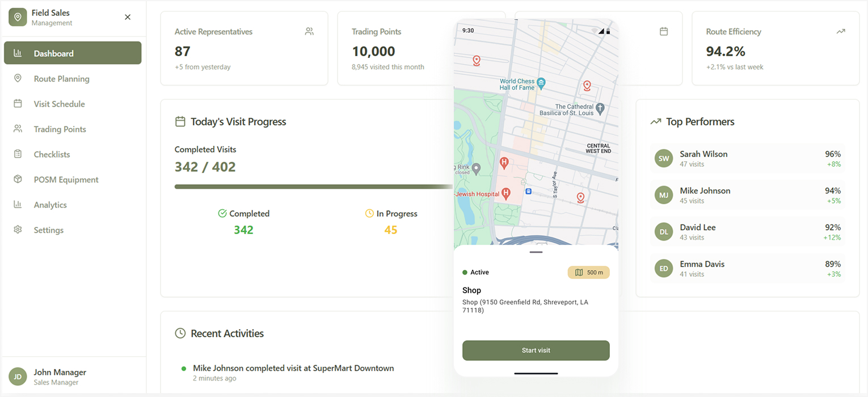Screen dimensions: 868x397
Task: Open the Visit Schedule section
Action: 59,104
